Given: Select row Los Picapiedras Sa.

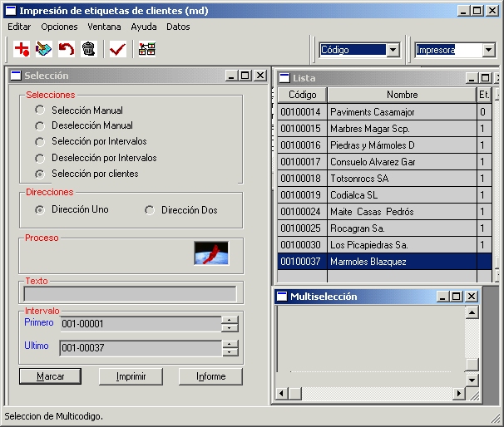Looking at the screenshot, I should pyautogui.click(x=384, y=245).
